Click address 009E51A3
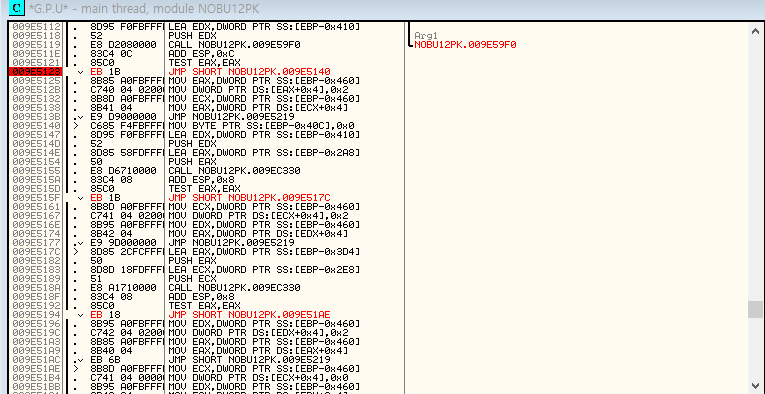 pyautogui.click(x=36, y=342)
